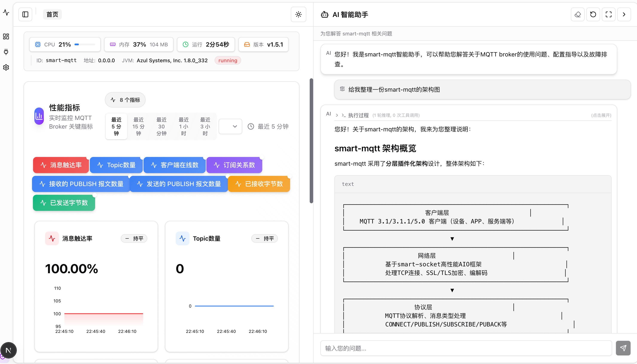637x364 pixels.
Task: Expand the 执行过程 section
Action: (358, 115)
